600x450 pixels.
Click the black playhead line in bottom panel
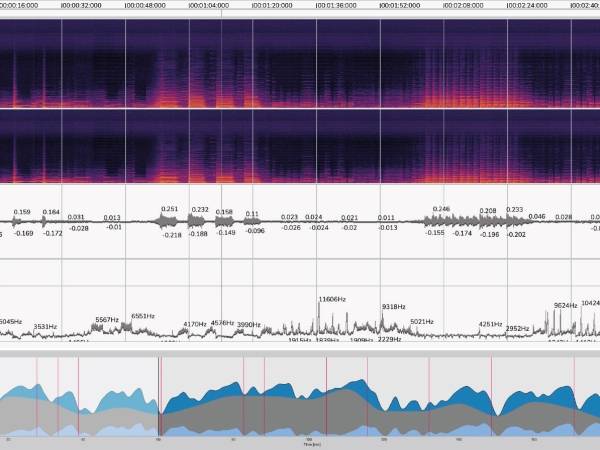[158, 396]
